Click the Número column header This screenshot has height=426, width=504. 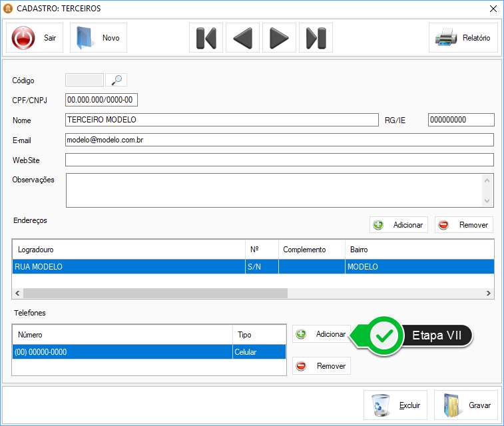coord(123,335)
